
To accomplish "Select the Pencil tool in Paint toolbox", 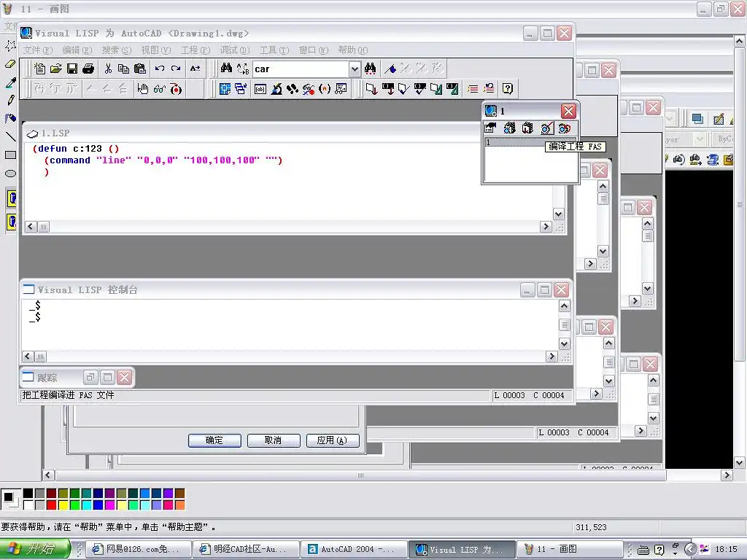I will click(10, 101).
